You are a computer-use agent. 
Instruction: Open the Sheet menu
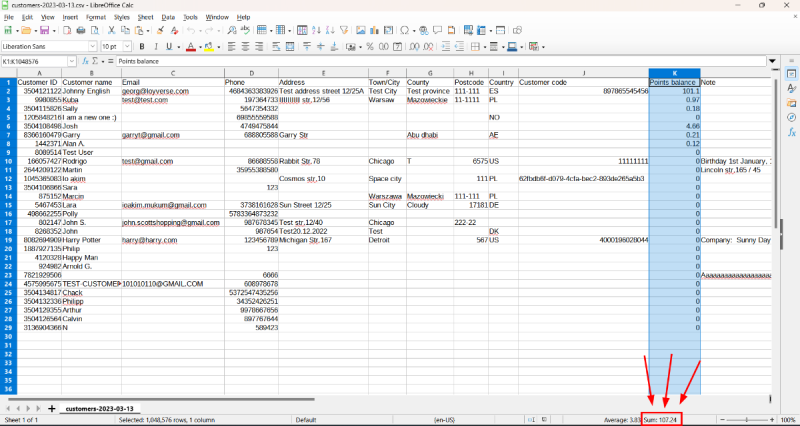pos(146,17)
